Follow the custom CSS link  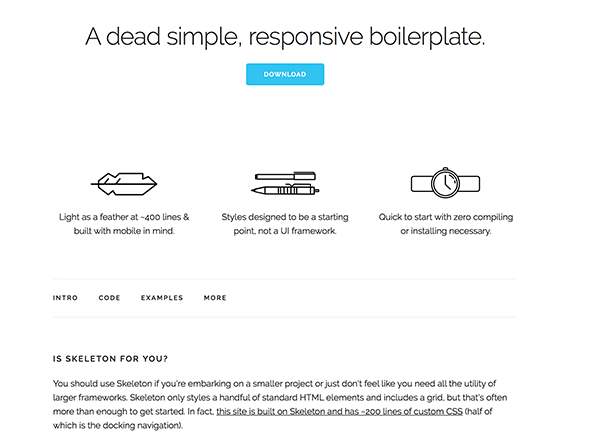click(x=339, y=412)
